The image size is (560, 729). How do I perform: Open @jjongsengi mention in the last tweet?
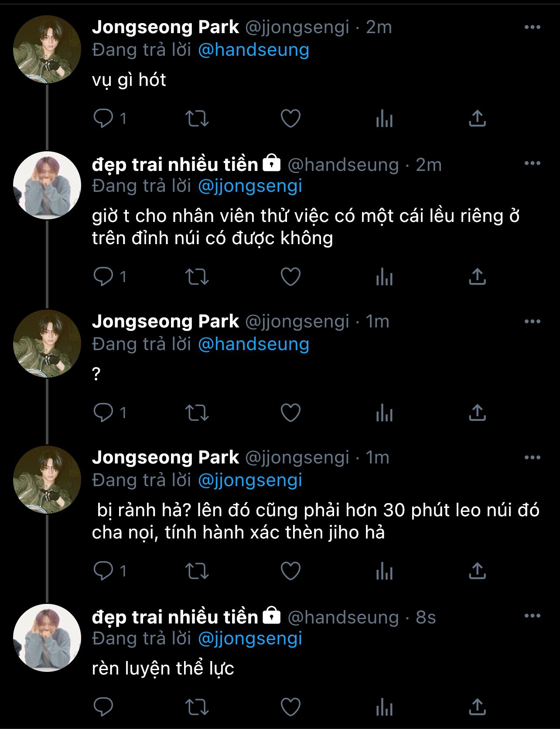250,638
